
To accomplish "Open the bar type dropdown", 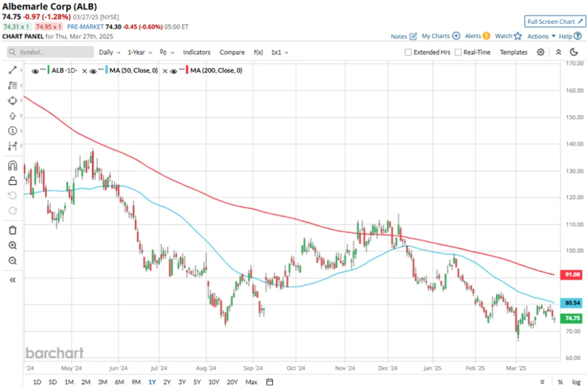I will pyautogui.click(x=167, y=52).
